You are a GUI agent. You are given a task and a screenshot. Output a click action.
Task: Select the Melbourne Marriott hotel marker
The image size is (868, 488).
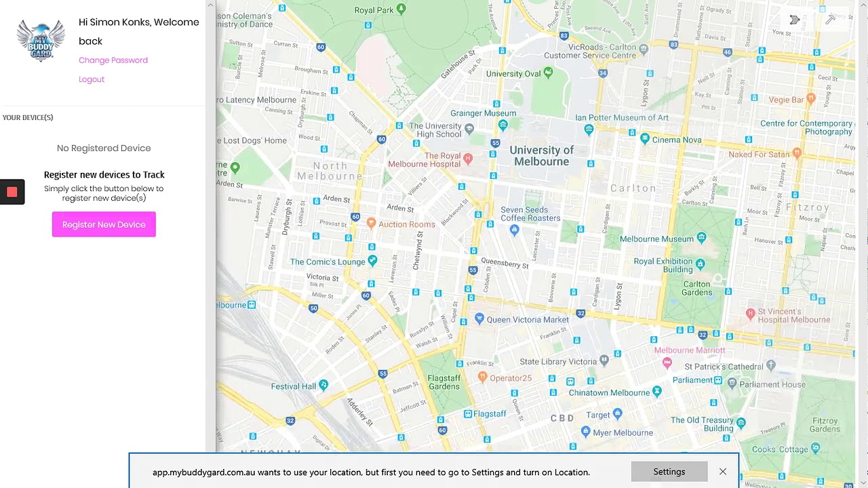tap(667, 364)
